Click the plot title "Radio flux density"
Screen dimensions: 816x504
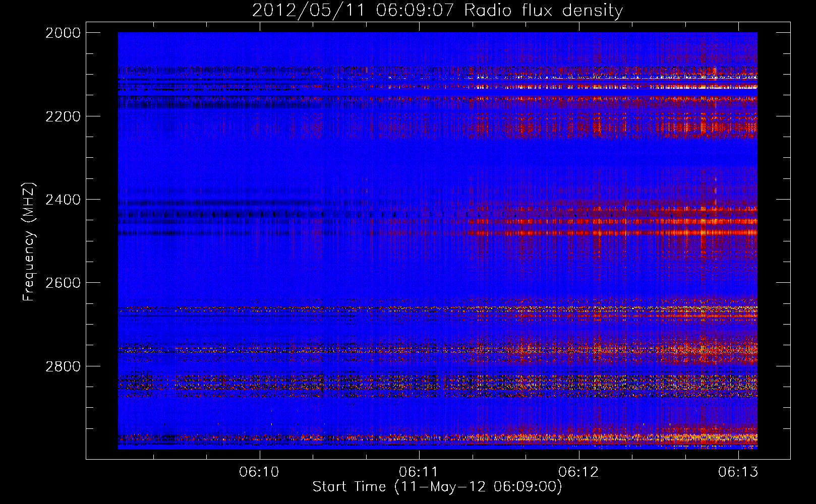coord(544,11)
